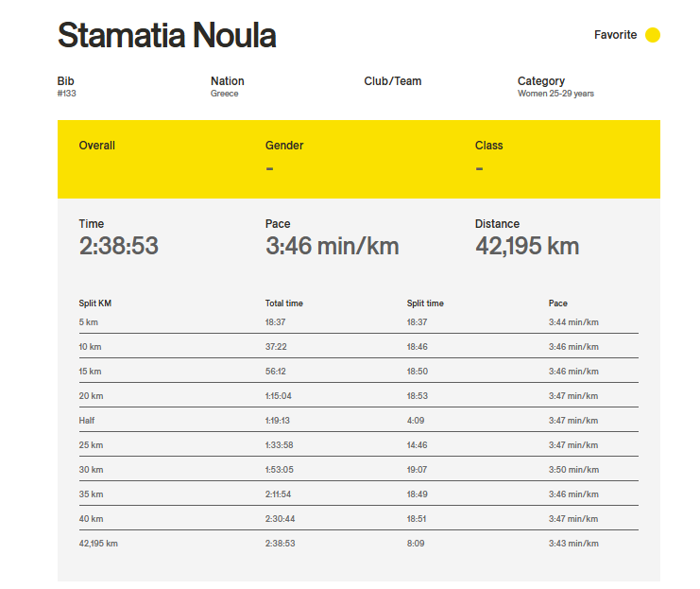Click the nation value Greece
This screenshot has width=700, height=589.
pyautogui.click(x=224, y=94)
